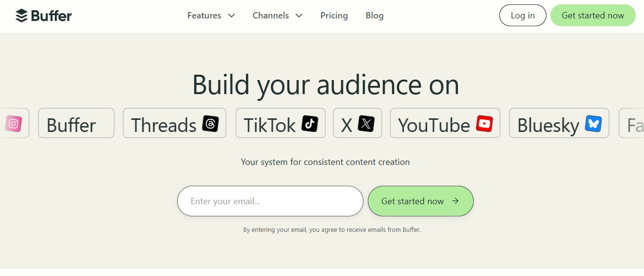The height and width of the screenshot is (276, 644).
Task: Click the Threads logo icon
Action: [210, 124]
